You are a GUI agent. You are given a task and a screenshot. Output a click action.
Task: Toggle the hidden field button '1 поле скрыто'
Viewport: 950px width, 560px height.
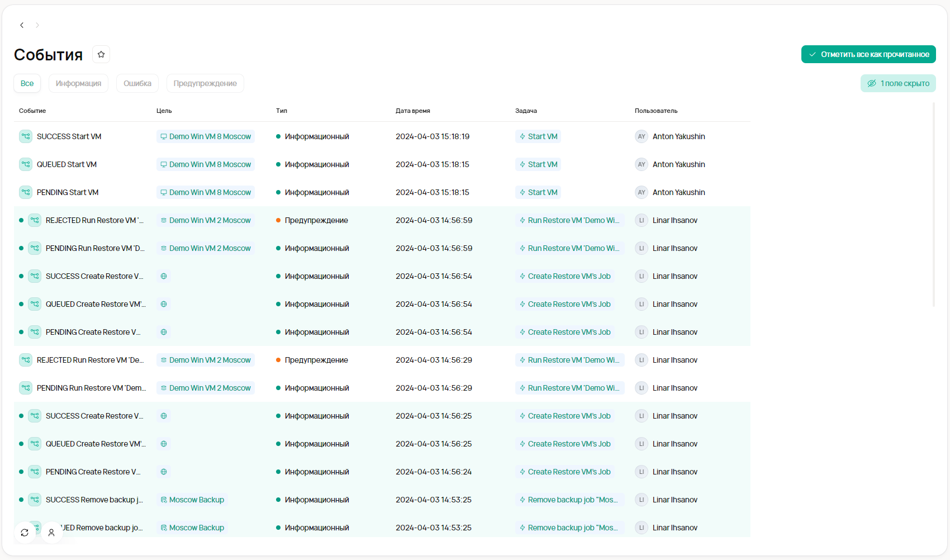click(x=897, y=83)
